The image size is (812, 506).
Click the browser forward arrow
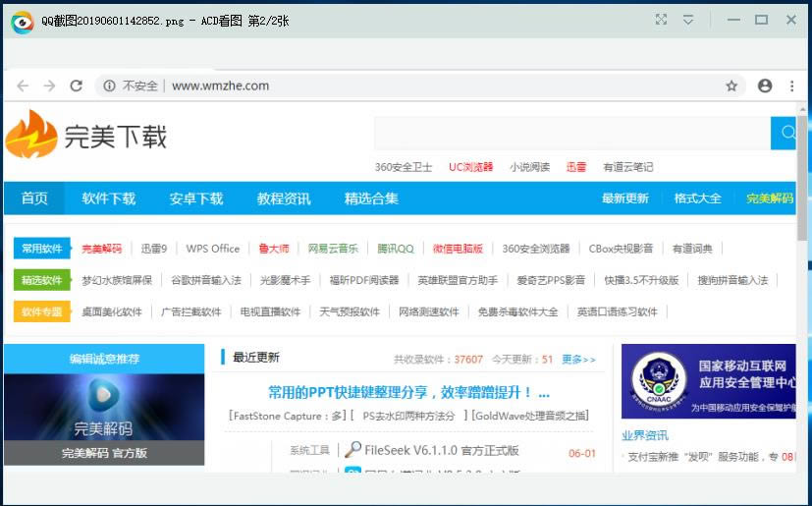pyautogui.click(x=49, y=85)
